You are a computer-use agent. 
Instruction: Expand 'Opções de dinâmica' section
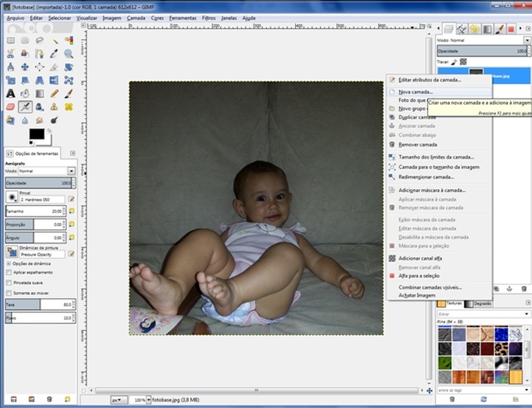(x=9, y=263)
